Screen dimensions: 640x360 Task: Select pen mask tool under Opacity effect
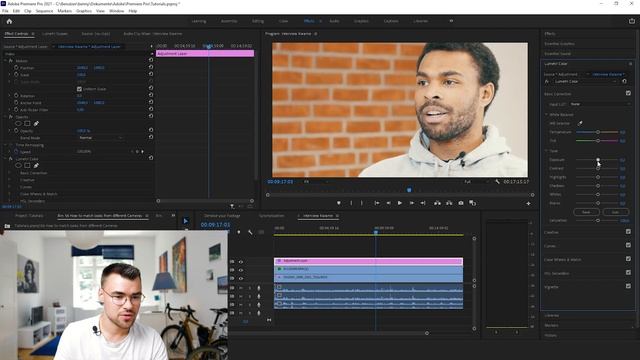pyautogui.click(x=36, y=123)
